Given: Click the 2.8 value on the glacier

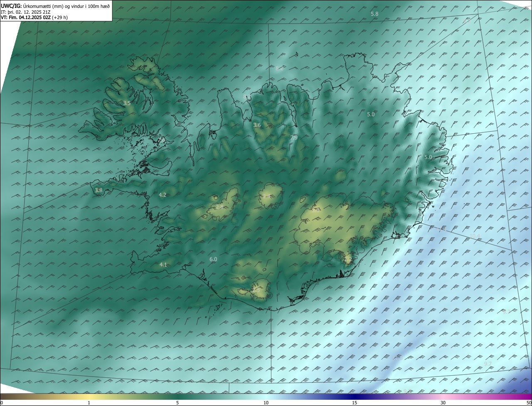Looking at the screenshot, I should click(219, 207).
